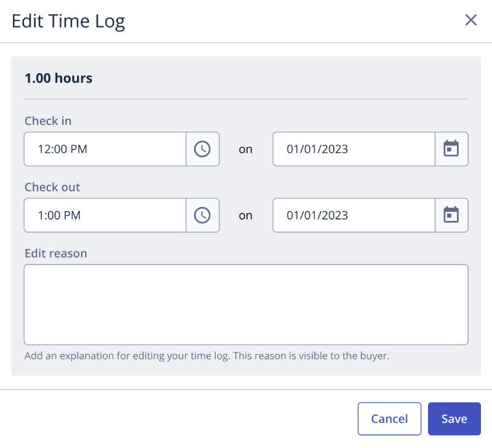Screen dimensions: 492x448
Task: Click the "on" text in Check out row
Action: (245, 215)
